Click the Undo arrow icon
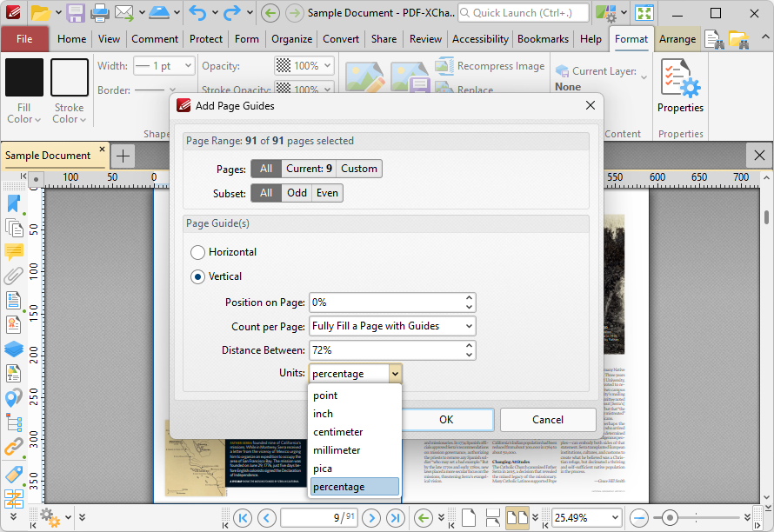This screenshot has width=774, height=532. coord(198,13)
